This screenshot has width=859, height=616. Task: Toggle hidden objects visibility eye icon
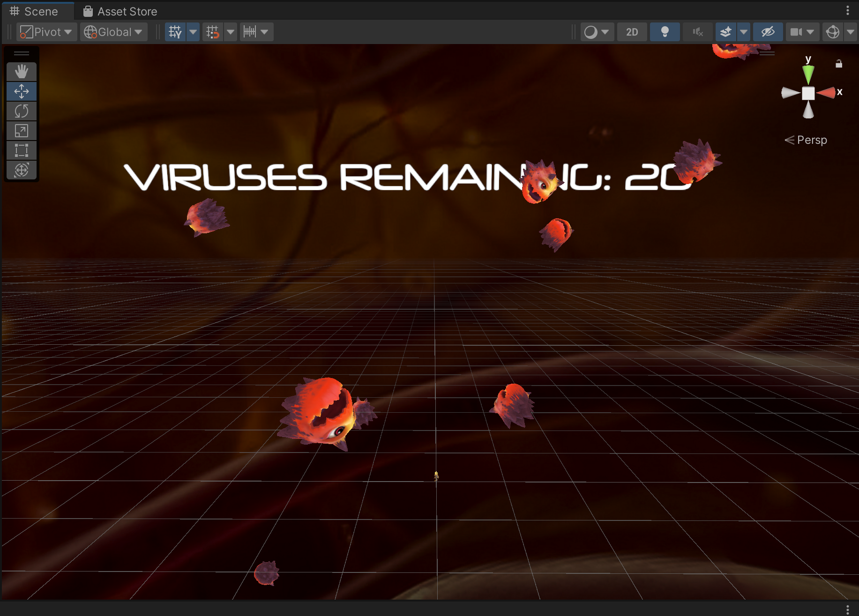tap(768, 32)
